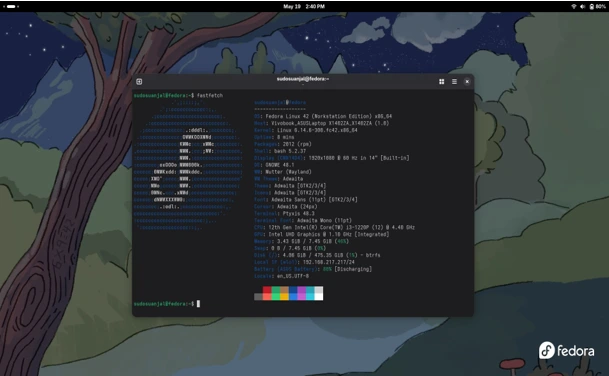
Task: Show the tab overview grid in Ptyxis
Action: click(442, 82)
